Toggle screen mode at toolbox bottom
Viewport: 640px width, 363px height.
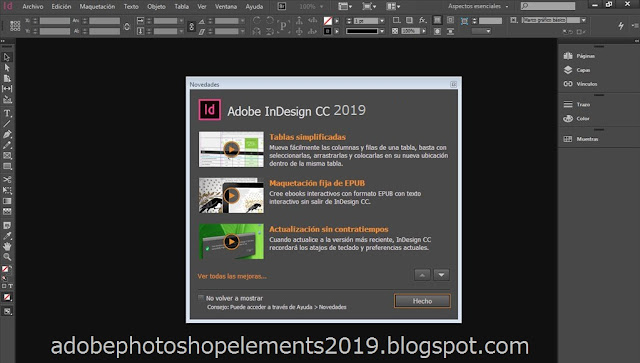click(7, 312)
